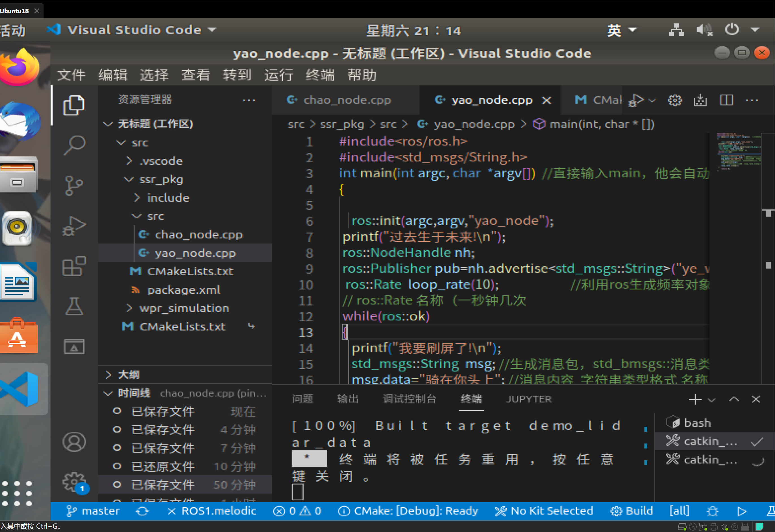Click Build in the status bar
The height and width of the screenshot is (532, 775).
click(x=632, y=511)
